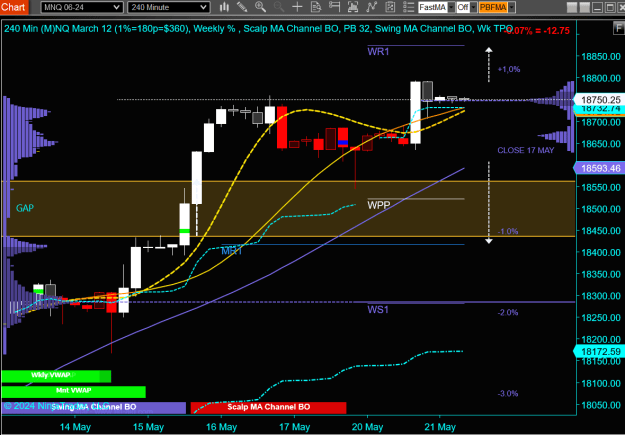Click the first grey link square button
Screen dimensions: 625x435
click(x=572, y=8)
